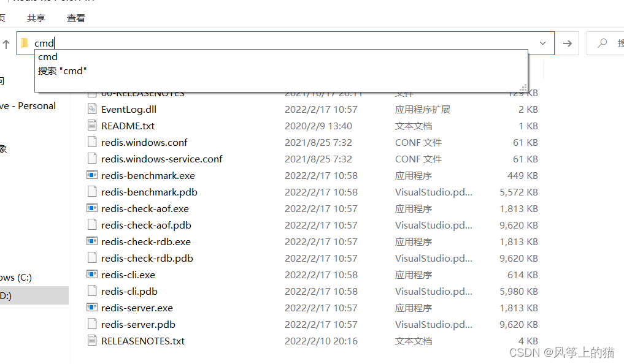Open the 共享 ribbon tab
Viewport: 624px width, 364px height.
(x=36, y=18)
